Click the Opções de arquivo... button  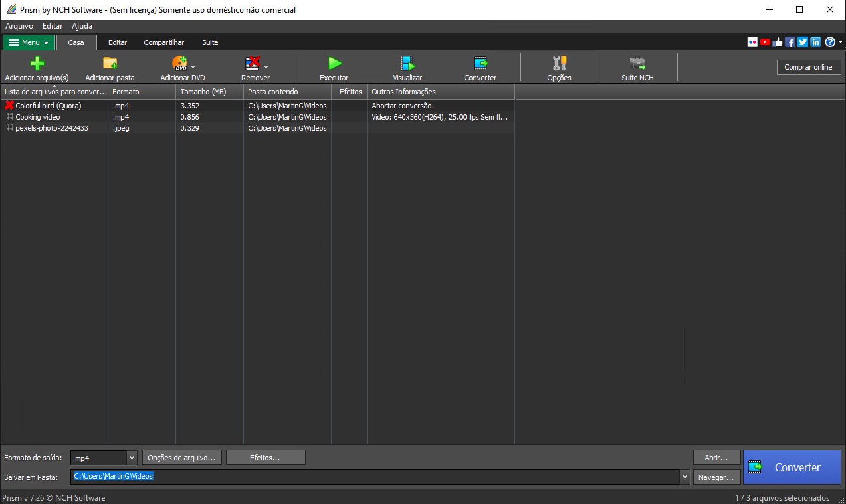181,458
